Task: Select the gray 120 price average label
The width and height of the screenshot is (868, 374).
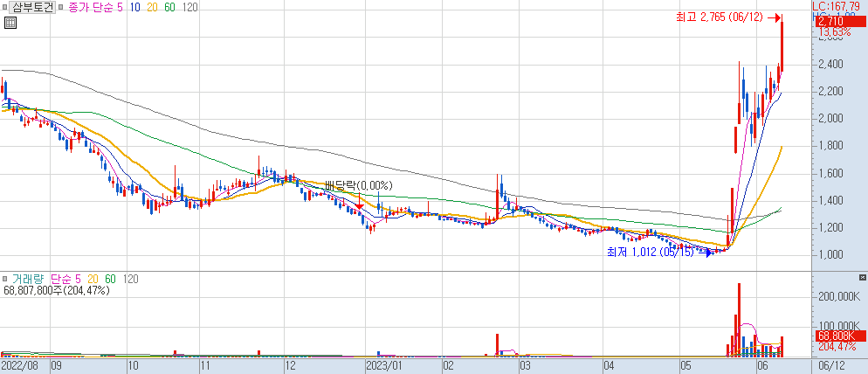Action: [189, 8]
